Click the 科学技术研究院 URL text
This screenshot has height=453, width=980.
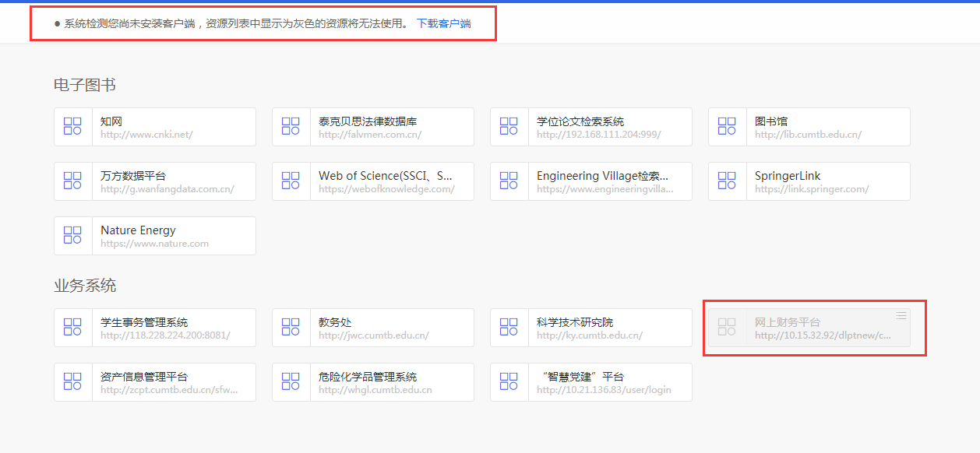tap(589, 335)
